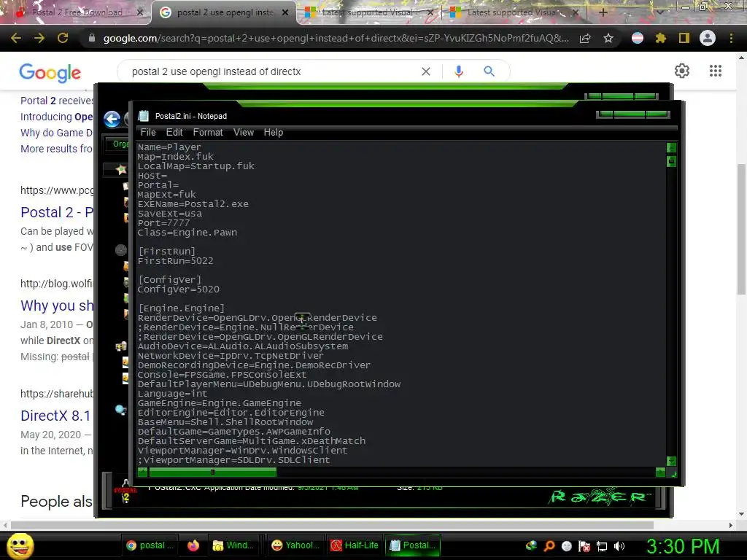Click the '[Engine.Engine]' section header text
This screenshot has height=560, width=747.
tap(181, 308)
